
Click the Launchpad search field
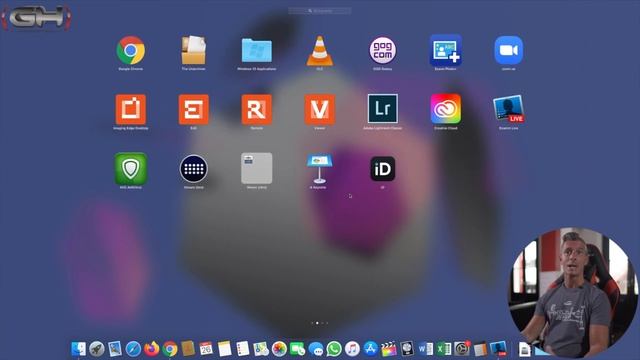click(x=320, y=11)
